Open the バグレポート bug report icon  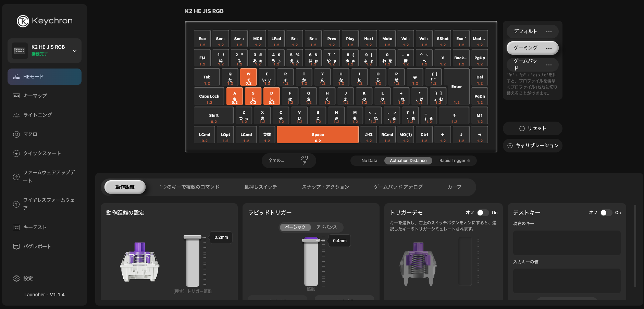pos(16,247)
